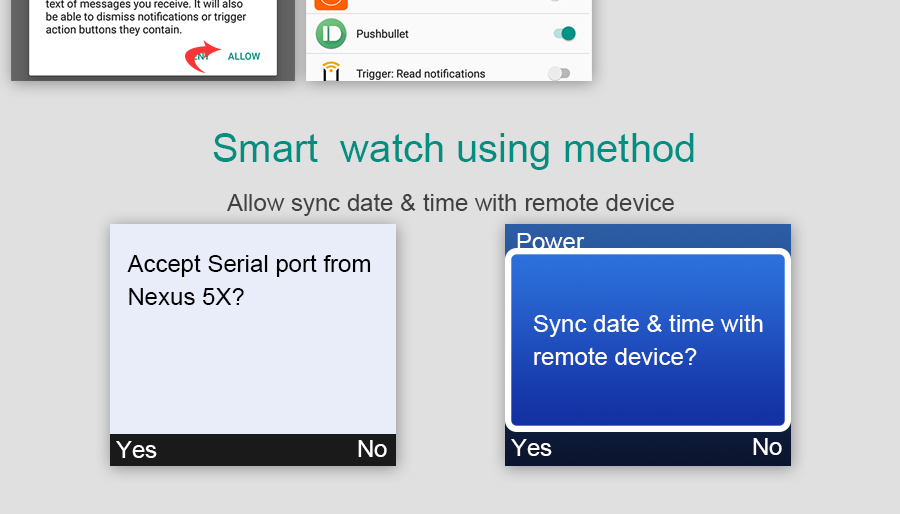
Task: Click the left watch screen's black bottom bar
Action: point(252,450)
